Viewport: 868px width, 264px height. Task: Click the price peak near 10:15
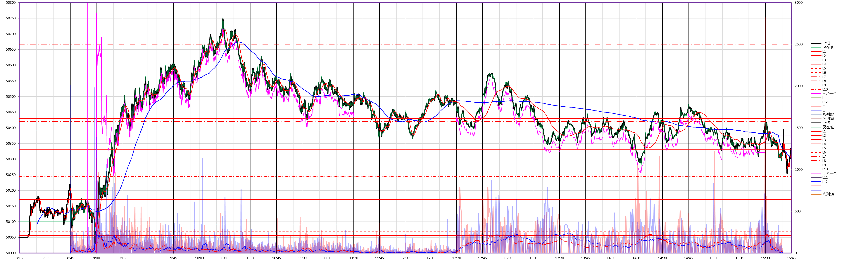223,18
